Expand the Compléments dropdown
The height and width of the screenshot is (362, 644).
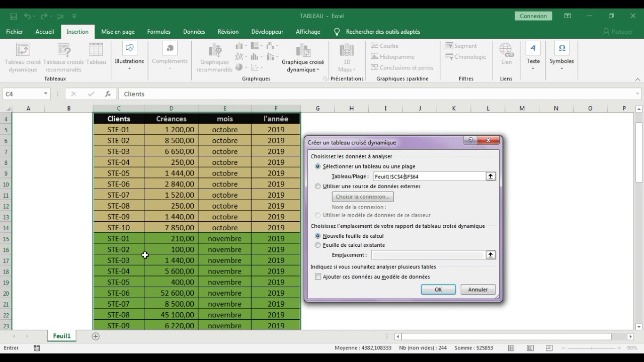coord(170,68)
